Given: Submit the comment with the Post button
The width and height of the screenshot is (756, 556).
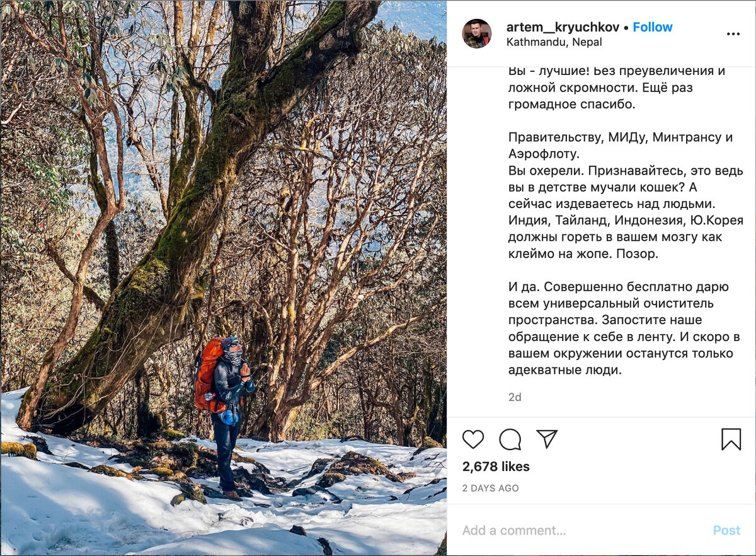Looking at the screenshot, I should click(726, 530).
